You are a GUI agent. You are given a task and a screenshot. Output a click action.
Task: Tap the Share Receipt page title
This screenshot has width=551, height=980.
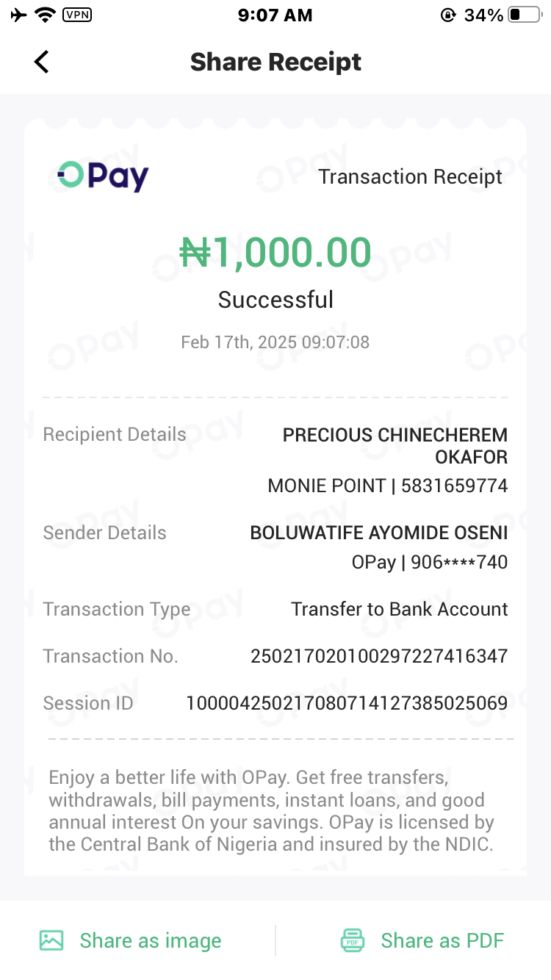tap(275, 62)
